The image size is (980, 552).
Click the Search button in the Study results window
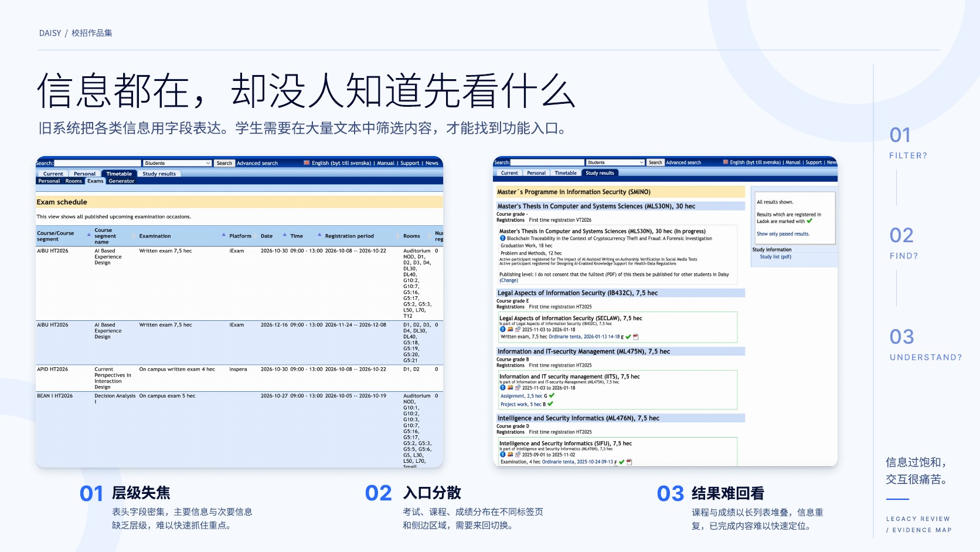[655, 162]
